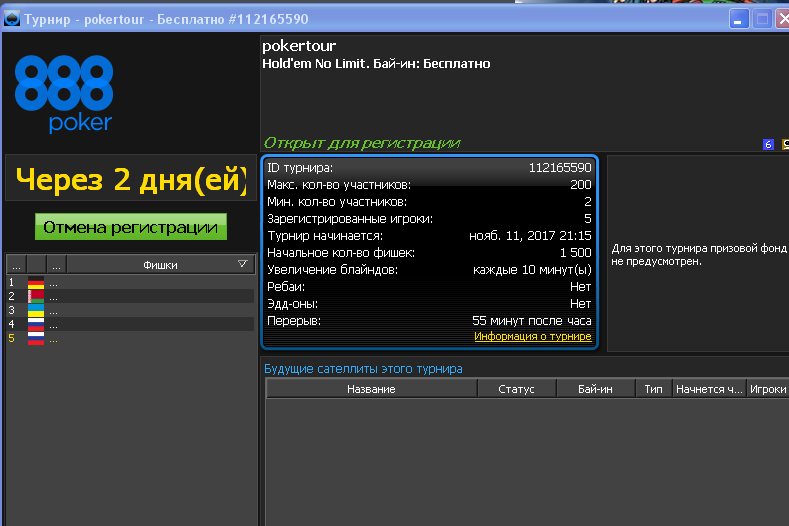Screen dimensions: 789x526
Task: Click the Russian flag in row 4
Action: coord(36,325)
